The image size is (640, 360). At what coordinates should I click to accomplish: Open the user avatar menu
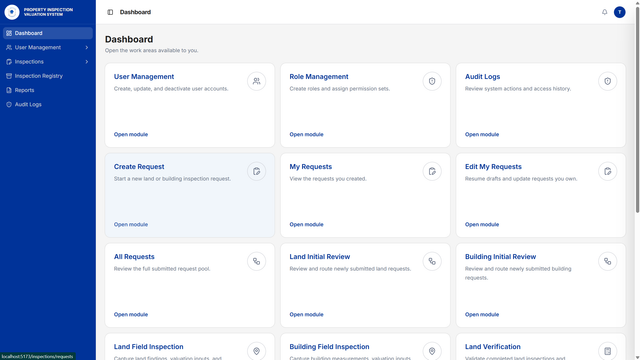[619, 12]
